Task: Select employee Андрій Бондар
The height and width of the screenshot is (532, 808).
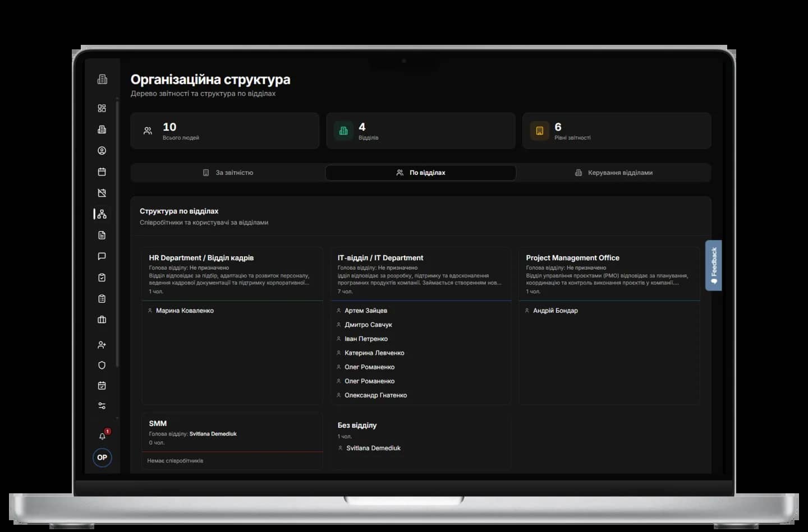Action: [x=555, y=311]
